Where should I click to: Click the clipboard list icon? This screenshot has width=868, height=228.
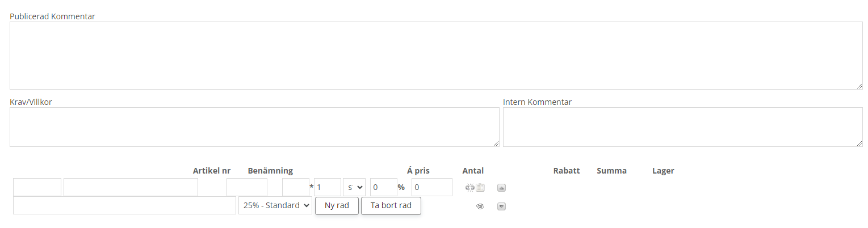pyautogui.click(x=480, y=187)
